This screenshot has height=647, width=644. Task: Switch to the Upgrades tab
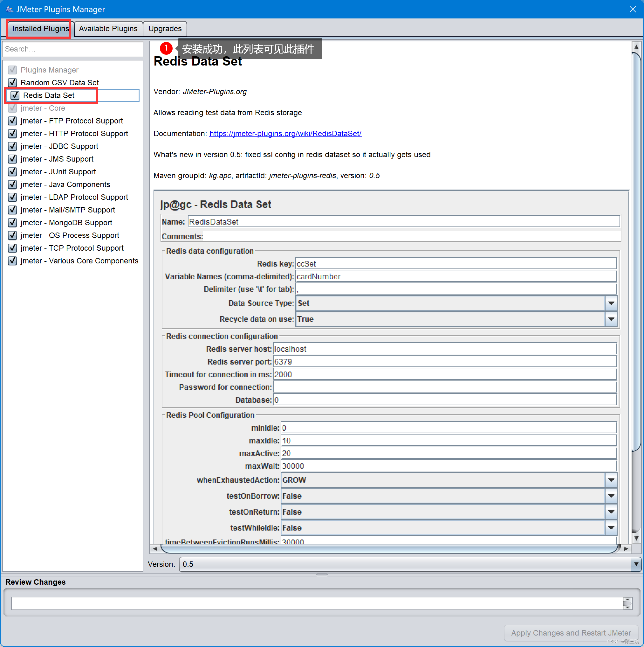[x=165, y=28]
